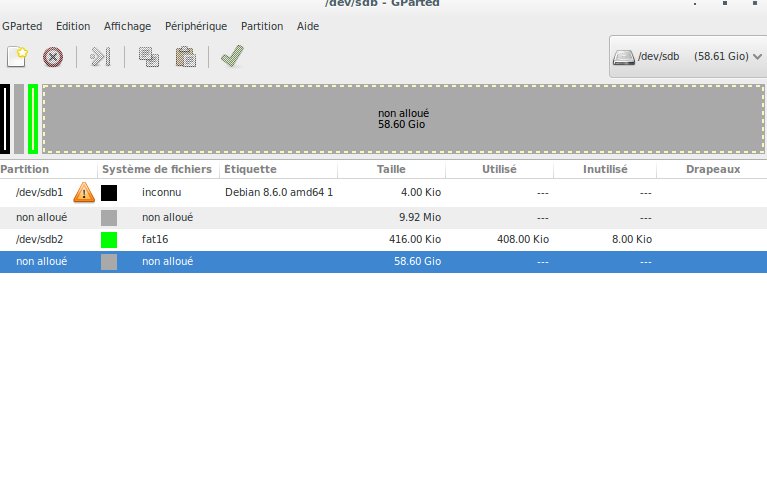The image size is (767, 500).
Task: Open the Aide menu
Action: point(308,26)
